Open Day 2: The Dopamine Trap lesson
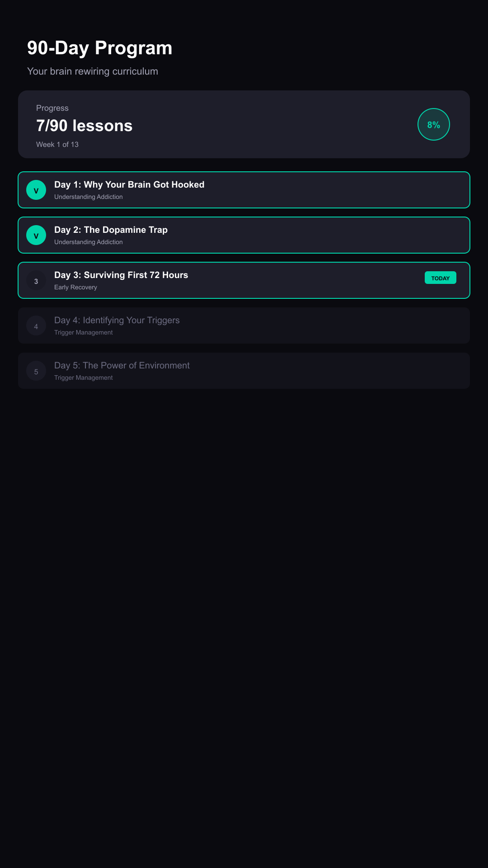Image resolution: width=488 pixels, height=868 pixels. [x=111, y=230]
